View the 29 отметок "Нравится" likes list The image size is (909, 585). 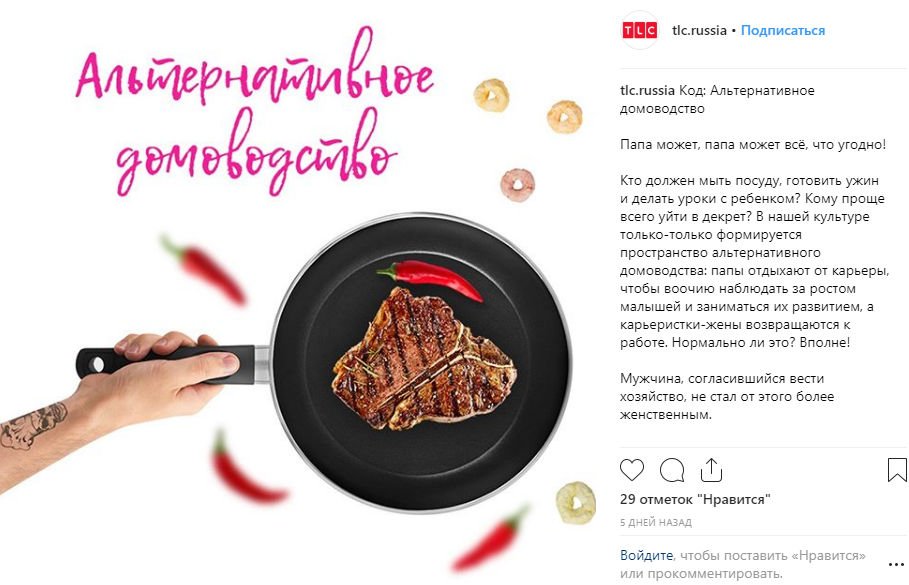tap(695, 499)
